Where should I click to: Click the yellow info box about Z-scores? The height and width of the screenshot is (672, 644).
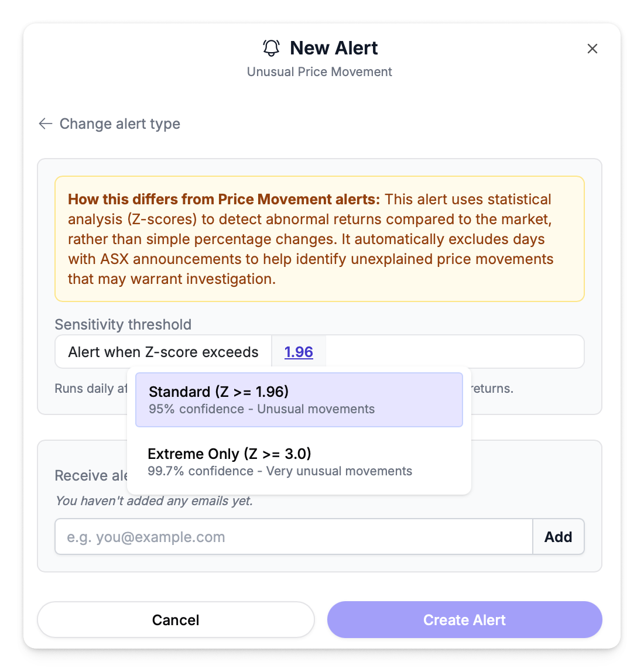[319, 239]
